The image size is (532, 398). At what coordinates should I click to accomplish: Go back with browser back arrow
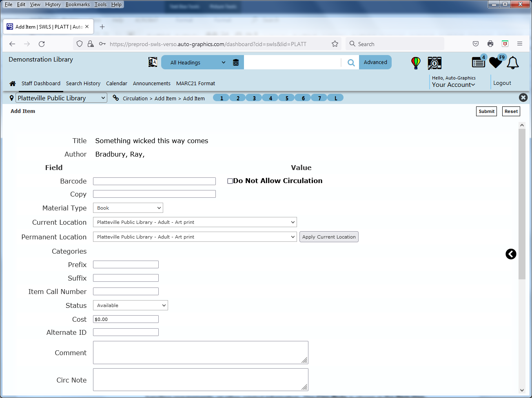(12, 44)
